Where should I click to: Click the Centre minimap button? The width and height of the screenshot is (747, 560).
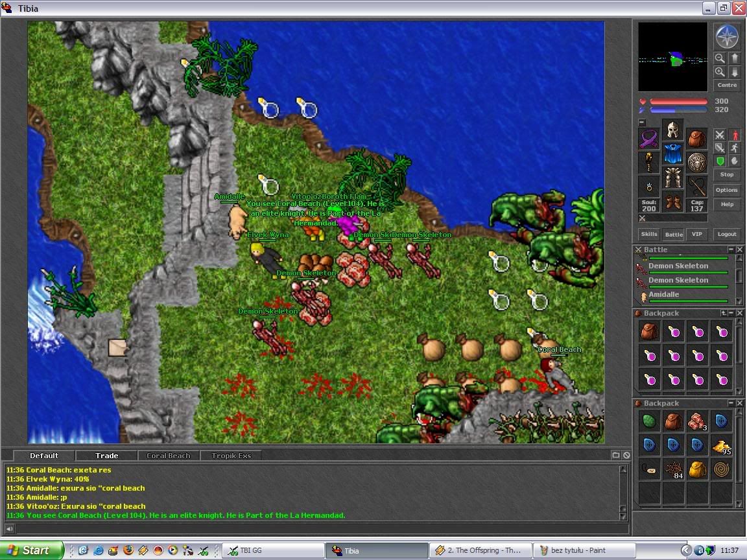click(727, 85)
